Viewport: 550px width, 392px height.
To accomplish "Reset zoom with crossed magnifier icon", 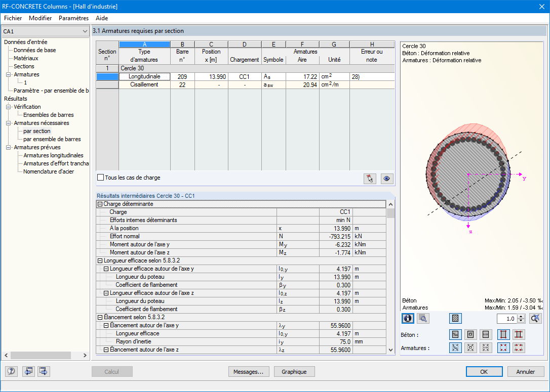I will pyautogui.click(x=535, y=319).
